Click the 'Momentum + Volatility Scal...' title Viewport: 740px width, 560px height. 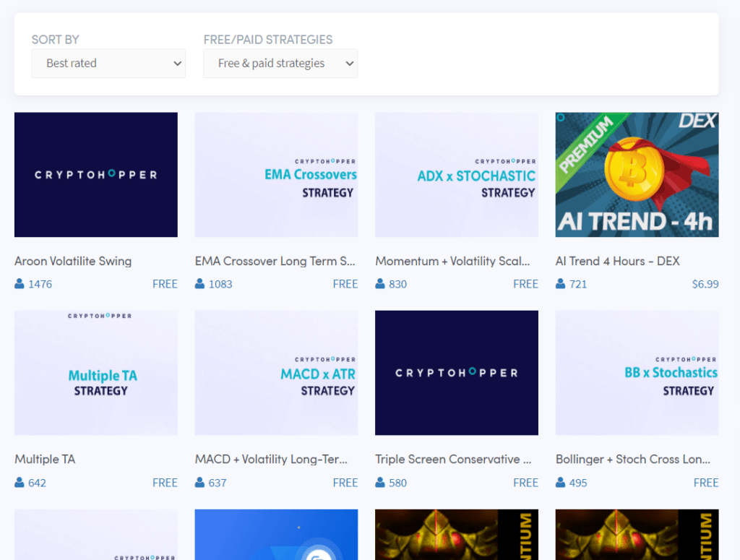pos(452,261)
